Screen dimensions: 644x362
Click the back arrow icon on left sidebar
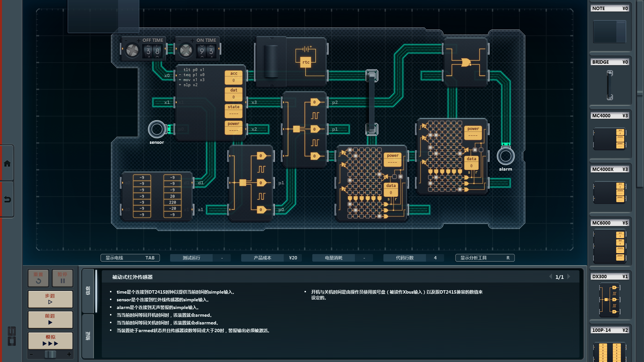(x=7, y=199)
